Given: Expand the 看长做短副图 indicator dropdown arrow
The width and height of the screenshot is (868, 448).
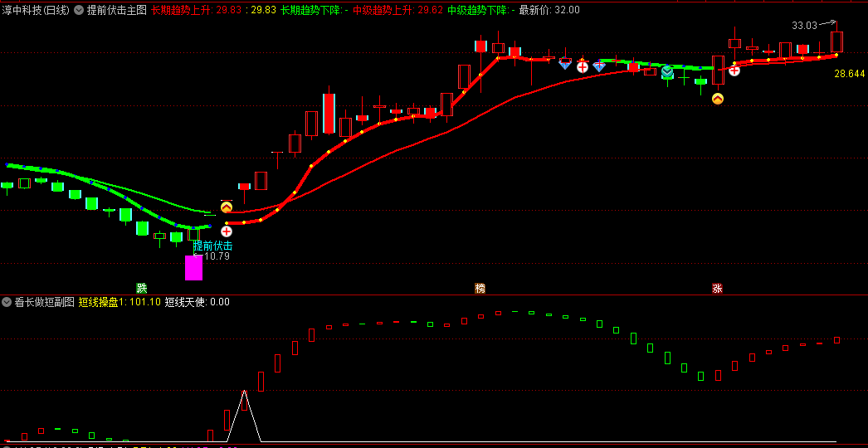Looking at the screenshot, I should click(7, 302).
